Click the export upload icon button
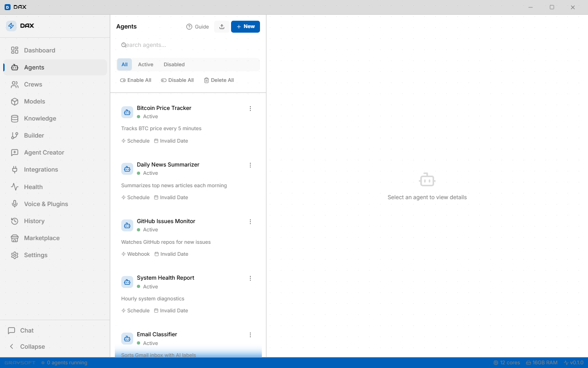The height and width of the screenshot is (368, 588). point(222,27)
